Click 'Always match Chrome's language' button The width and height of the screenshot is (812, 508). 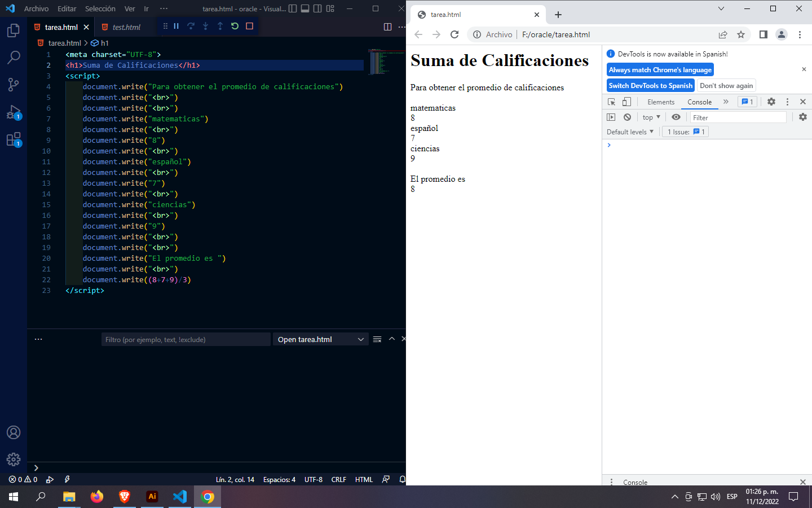[x=660, y=70]
